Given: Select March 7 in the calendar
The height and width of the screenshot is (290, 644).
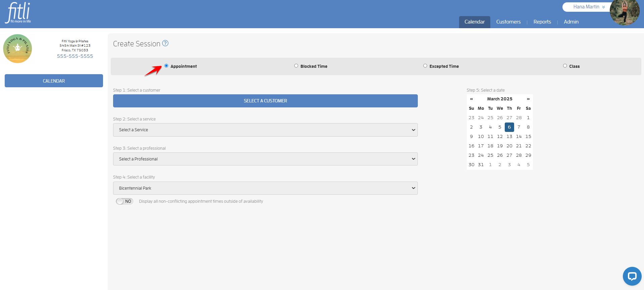Looking at the screenshot, I should coord(519,127).
